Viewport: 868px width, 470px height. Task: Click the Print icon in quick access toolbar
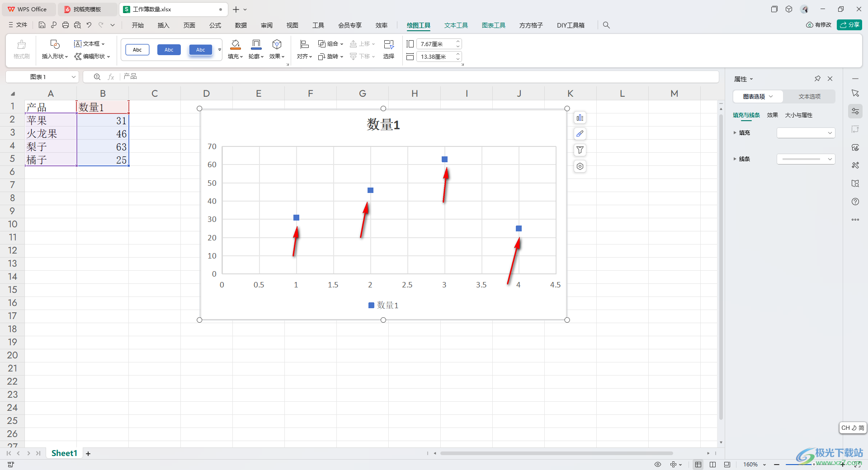pos(66,25)
